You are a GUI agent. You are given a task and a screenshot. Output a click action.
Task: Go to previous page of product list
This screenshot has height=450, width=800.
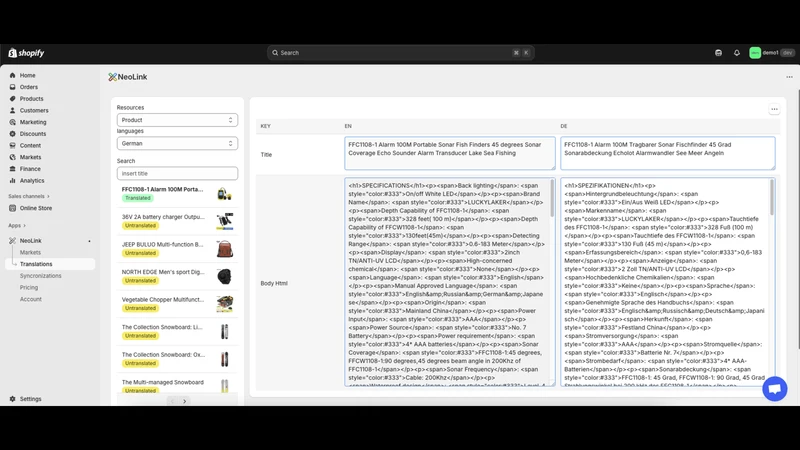coord(172,402)
